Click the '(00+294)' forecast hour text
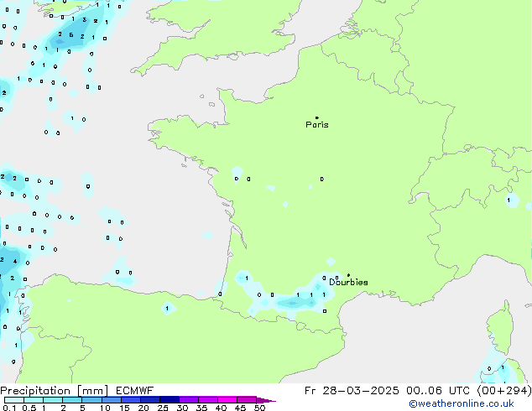The width and height of the screenshot is (532, 411). pos(504,391)
